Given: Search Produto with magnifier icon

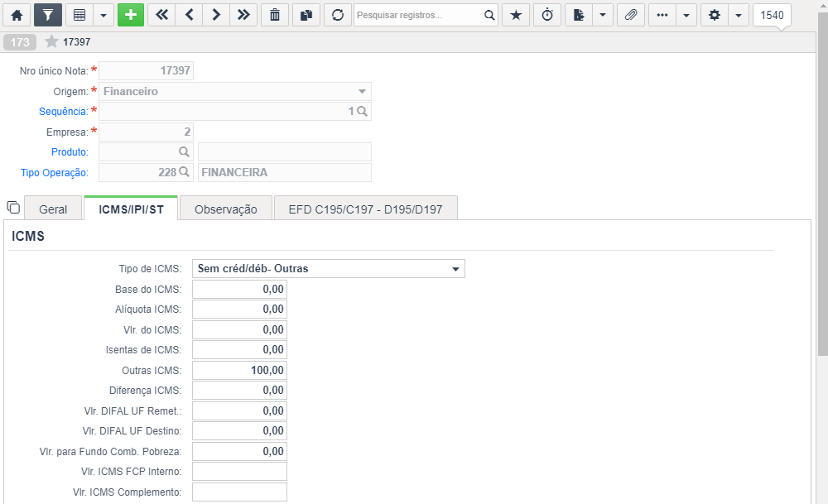Looking at the screenshot, I should tap(184, 152).
